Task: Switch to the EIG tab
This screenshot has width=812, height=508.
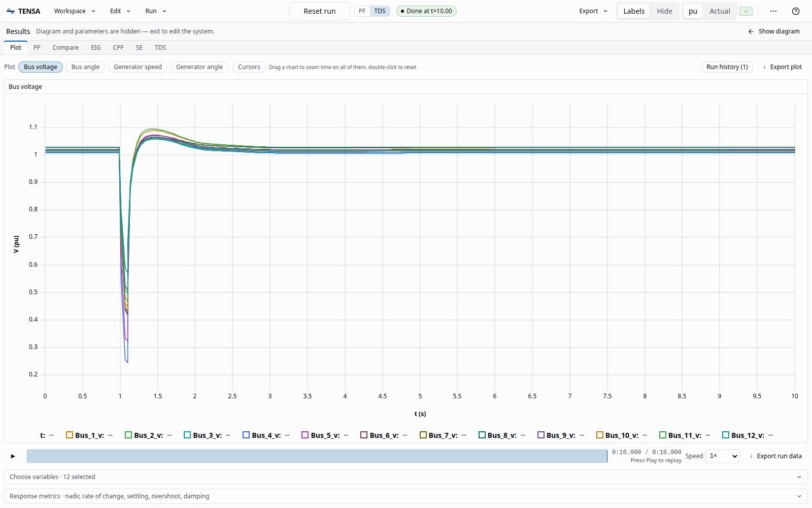Action: click(x=96, y=48)
